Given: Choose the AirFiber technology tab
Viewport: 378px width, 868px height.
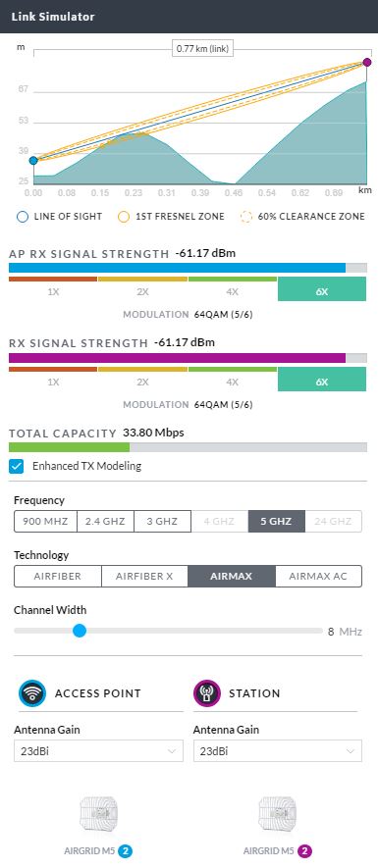Looking at the screenshot, I should (x=58, y=576).
